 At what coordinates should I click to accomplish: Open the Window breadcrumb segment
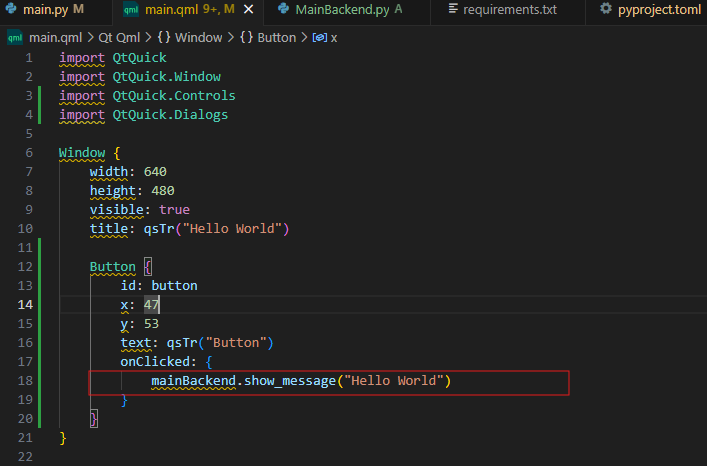point(190,38)
